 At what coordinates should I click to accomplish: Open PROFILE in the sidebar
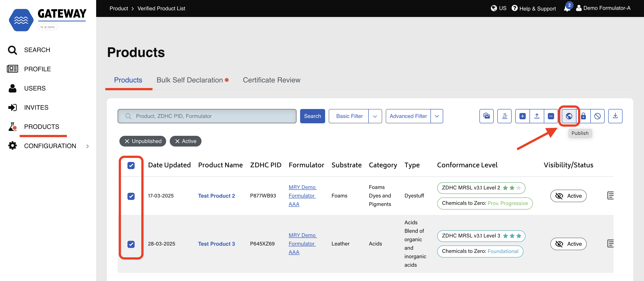coord(37,69)
